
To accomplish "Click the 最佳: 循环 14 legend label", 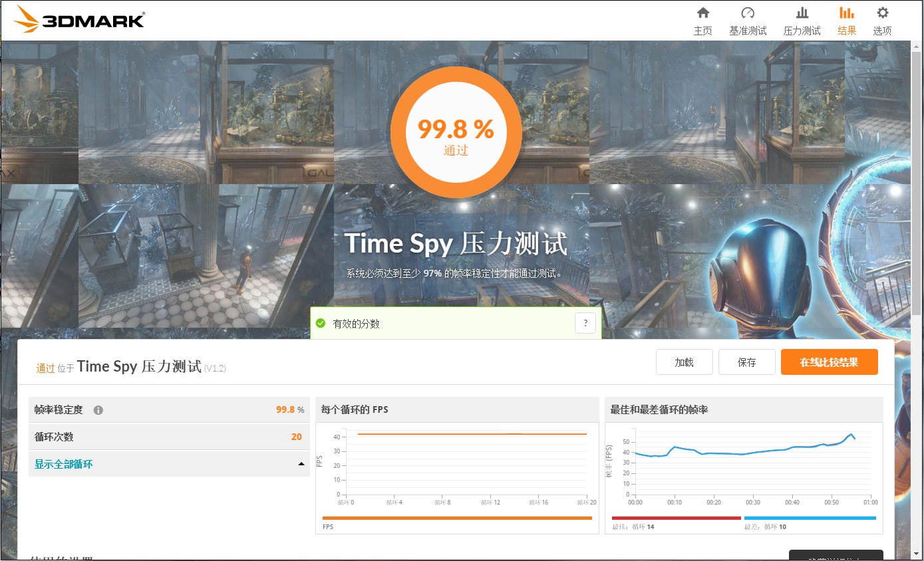I will click(633, 526).
